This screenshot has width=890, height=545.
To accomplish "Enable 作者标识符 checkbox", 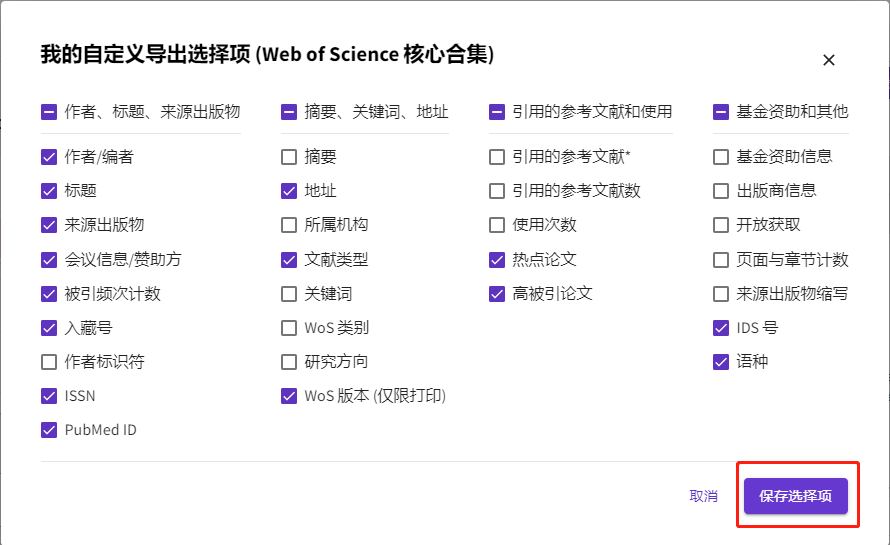I will pos(49,362).
